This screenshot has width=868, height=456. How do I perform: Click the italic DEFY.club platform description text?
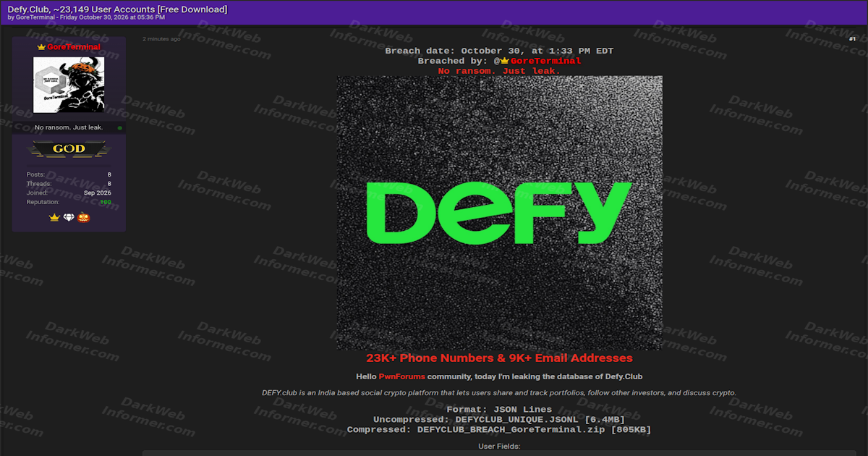point(499,393)
